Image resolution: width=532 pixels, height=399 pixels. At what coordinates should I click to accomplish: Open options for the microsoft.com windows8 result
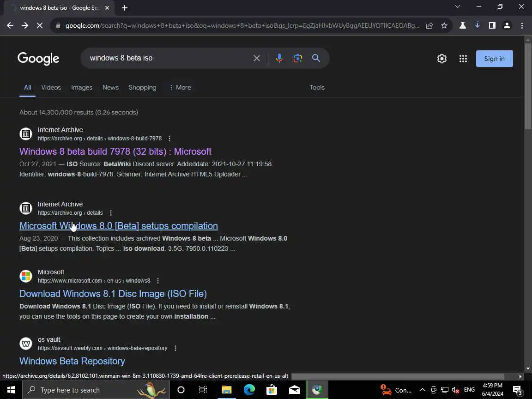(158, 281)
